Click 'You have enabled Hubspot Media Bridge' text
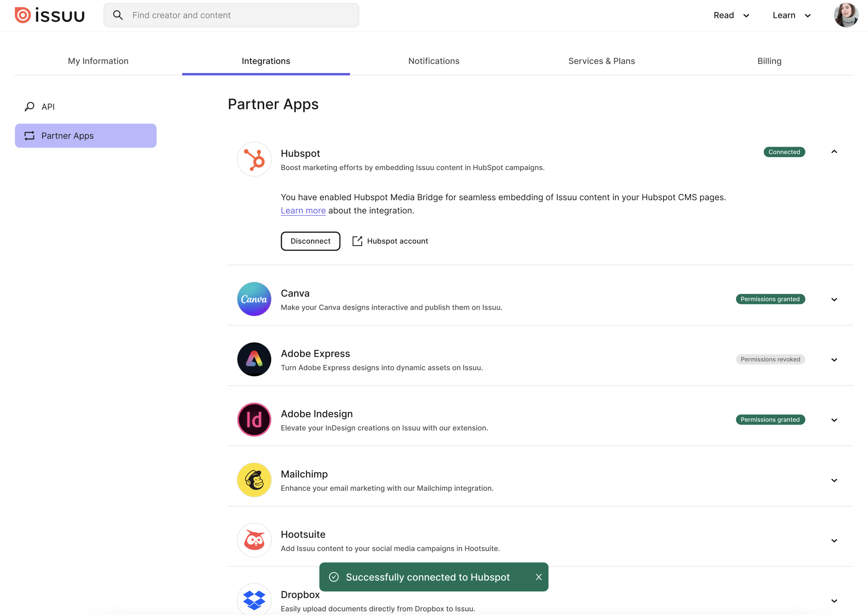The width and height of the screenshot is (868, 615). click(x=503, y=197)
